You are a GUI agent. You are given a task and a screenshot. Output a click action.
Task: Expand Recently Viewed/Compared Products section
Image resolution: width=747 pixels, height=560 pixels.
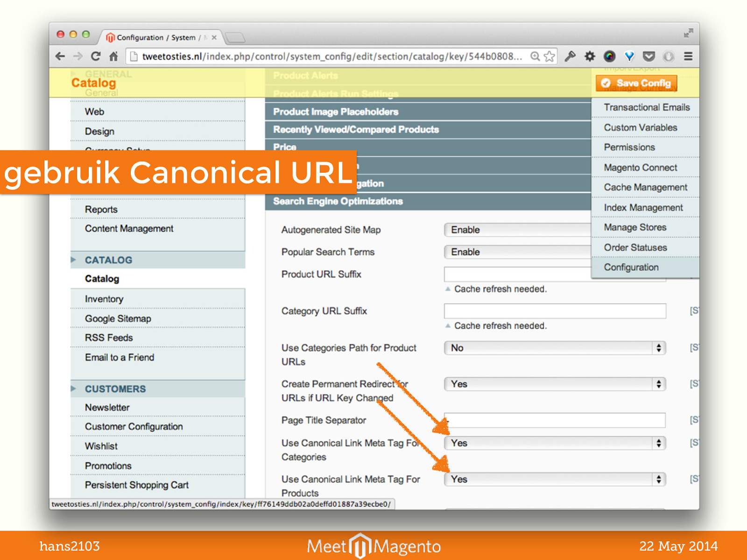point(428,129)
